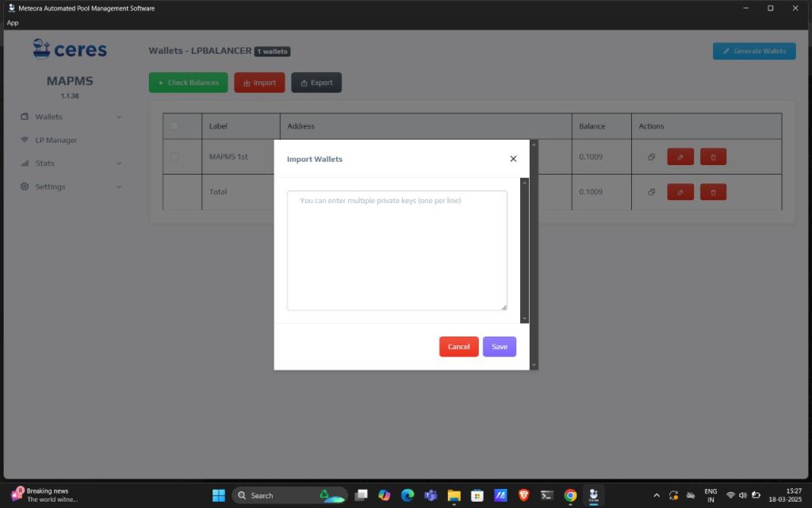This screenshot has width=812, height=508.
Task: Open the clock and date panel
Action: tap(785, 495)
